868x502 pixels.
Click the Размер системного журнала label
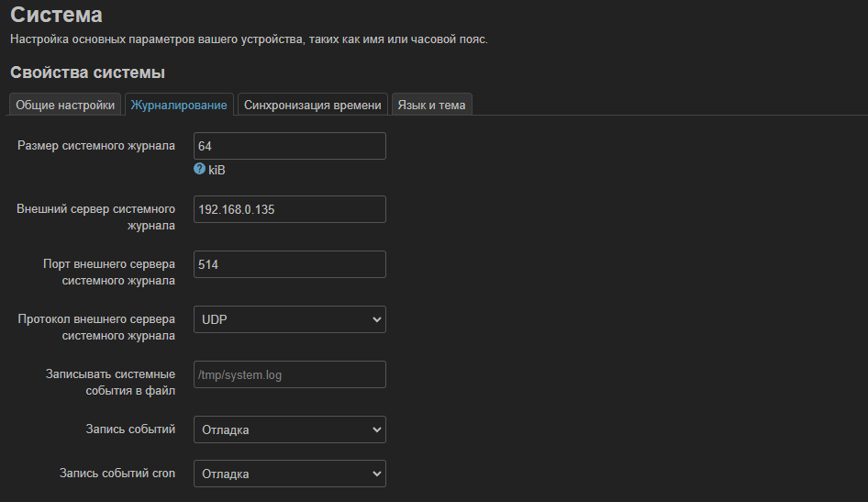(96, 146)
